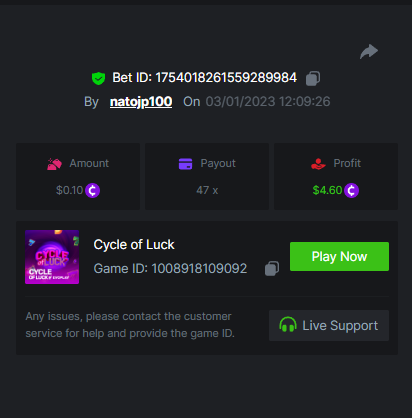Viewport: 412px width, 418px height.
Task: Click the share arrow icon
Action: (369, 52)
